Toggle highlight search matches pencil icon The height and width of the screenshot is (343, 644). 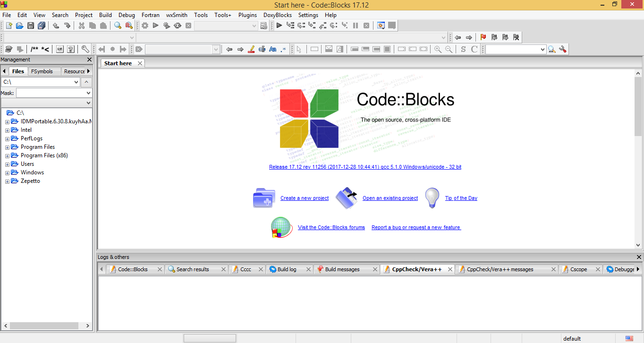251,49
